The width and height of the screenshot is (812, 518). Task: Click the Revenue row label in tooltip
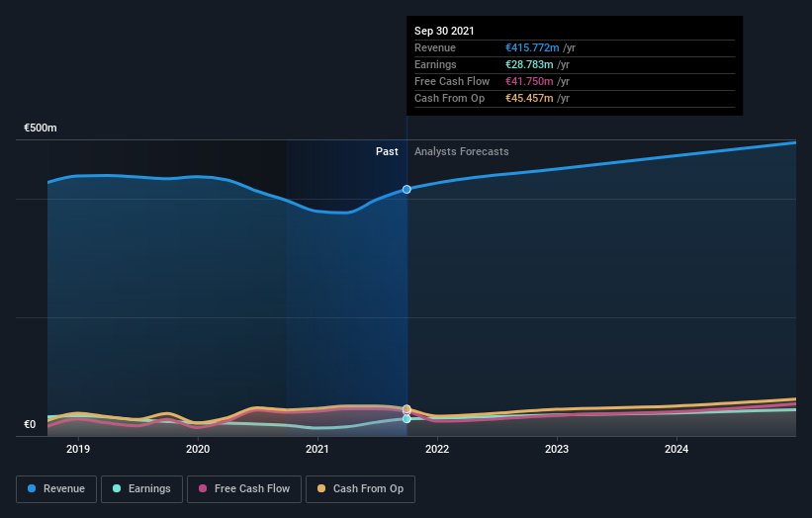click(x=435, y=47)
